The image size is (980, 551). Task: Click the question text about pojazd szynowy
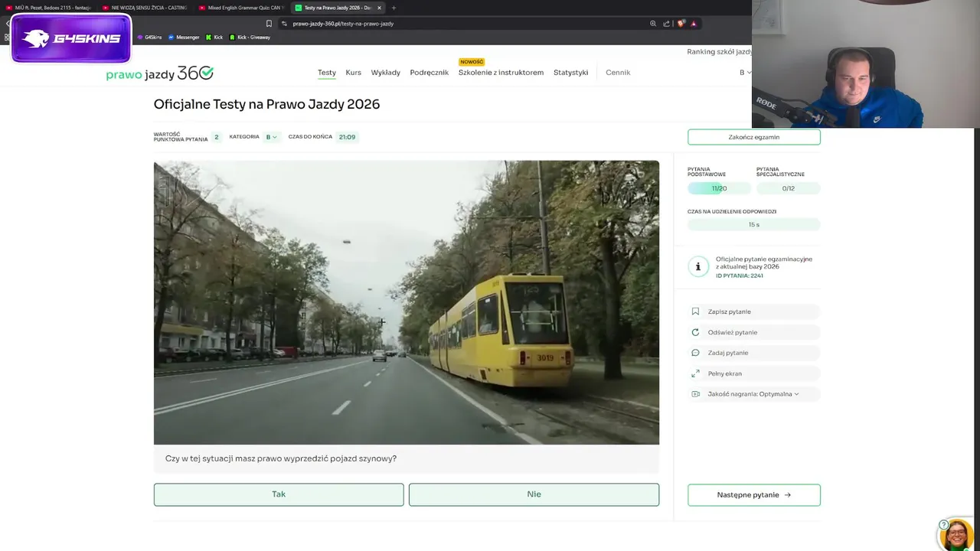[281, 458]
